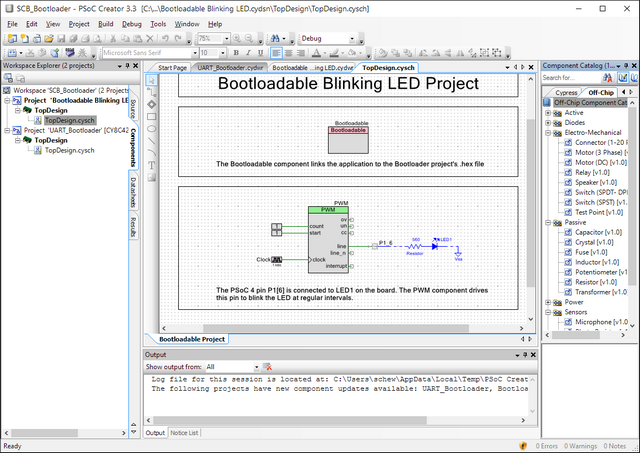Click the Undo arrow icon
640x453 pixels.
click(x=165, y=39)
